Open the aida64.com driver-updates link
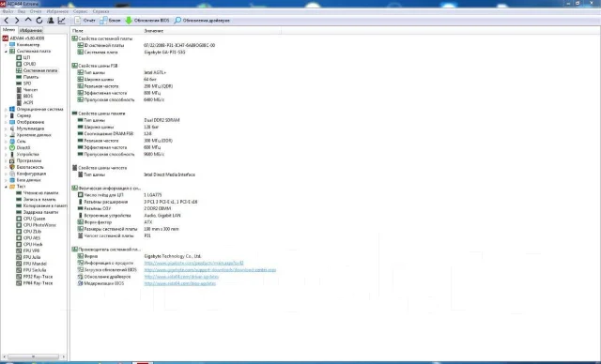601x364 pixels. pyautogui.click(x=181, y=277)
